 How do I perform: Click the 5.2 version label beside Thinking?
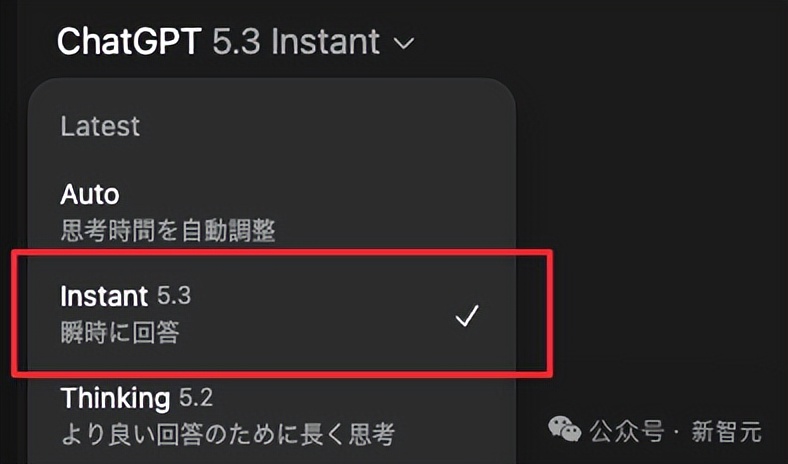(x=196, y=398)
